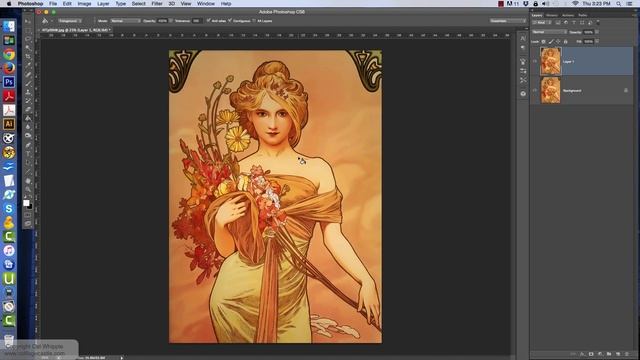Select the Blur tool
The height and width of the screenshot is (360, 640).
(x=28, y=127)
